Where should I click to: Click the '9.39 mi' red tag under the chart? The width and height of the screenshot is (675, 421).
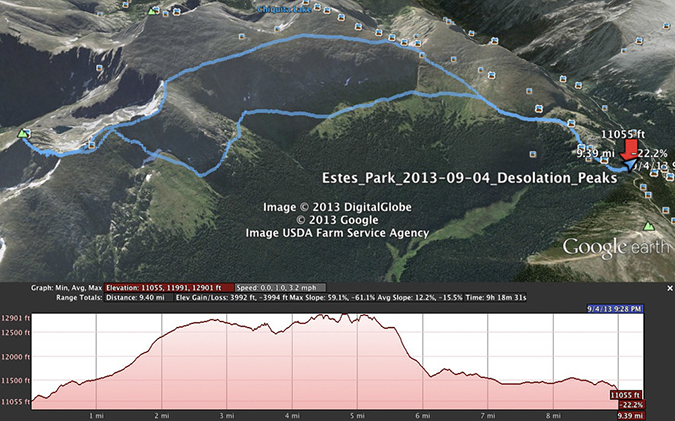pyautogui.click(x=631, y=415)
